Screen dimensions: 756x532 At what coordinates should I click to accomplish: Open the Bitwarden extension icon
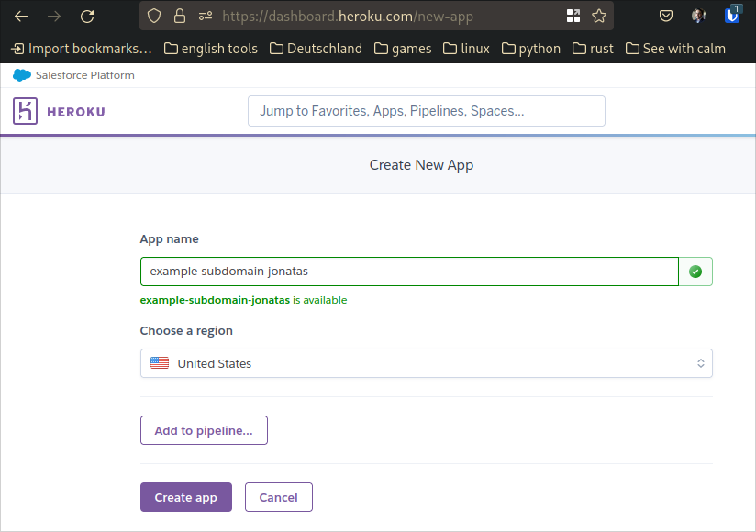pyautogui.click(x=732, y=15)
